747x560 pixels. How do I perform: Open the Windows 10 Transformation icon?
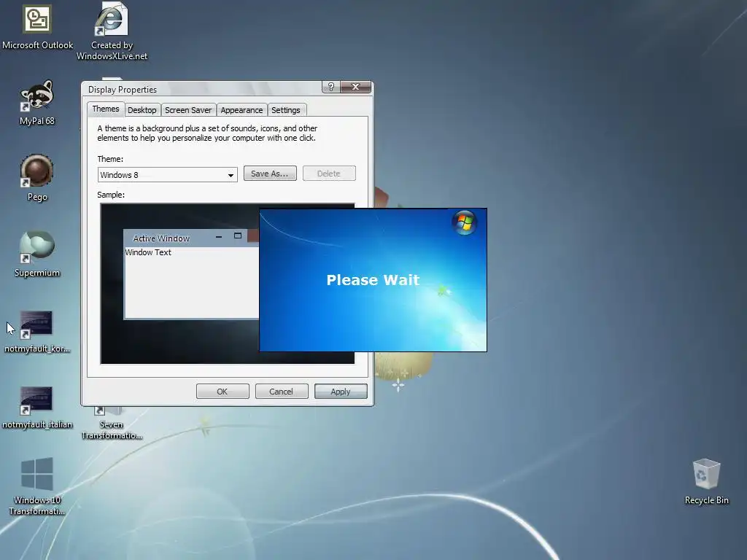point(37,486)
